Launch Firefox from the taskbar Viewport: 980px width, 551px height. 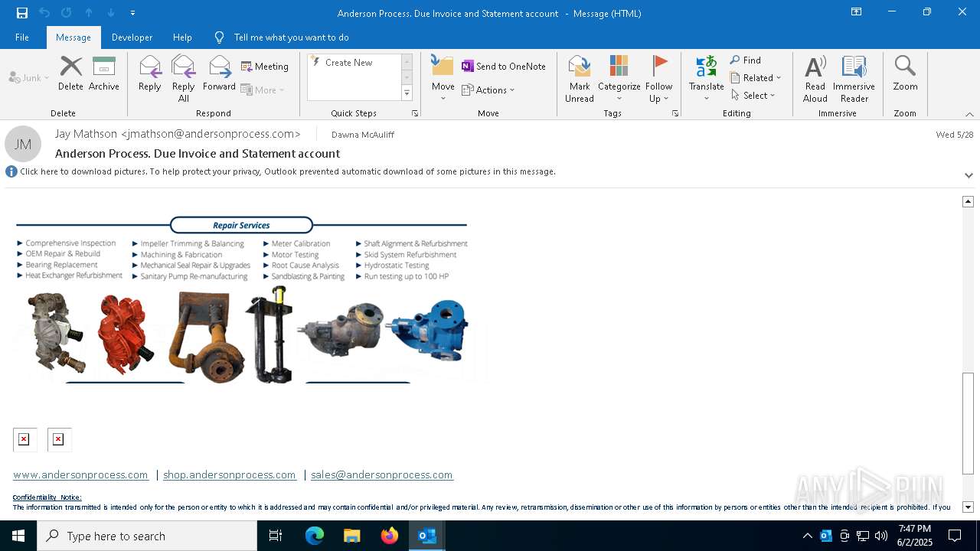(390, 536)
